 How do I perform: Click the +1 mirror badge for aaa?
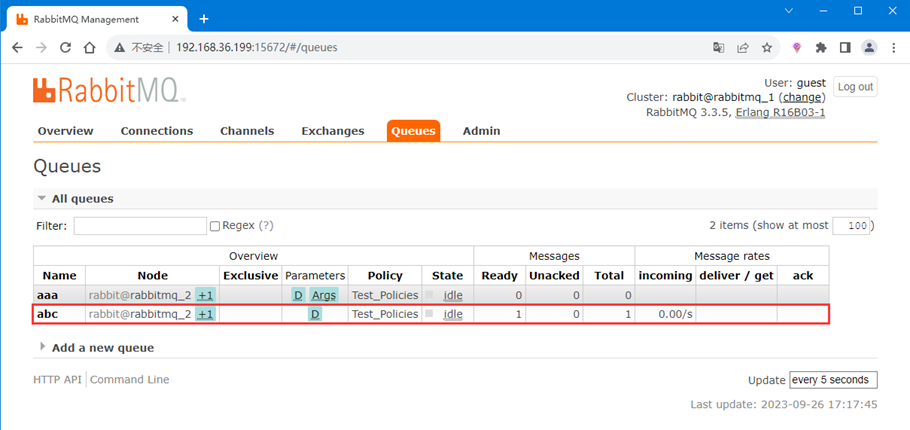pyautogui.click(x=205, y=295)
